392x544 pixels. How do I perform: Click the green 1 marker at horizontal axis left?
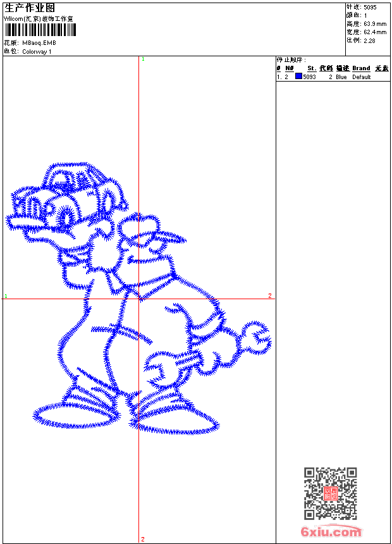(x=6, y=296)
